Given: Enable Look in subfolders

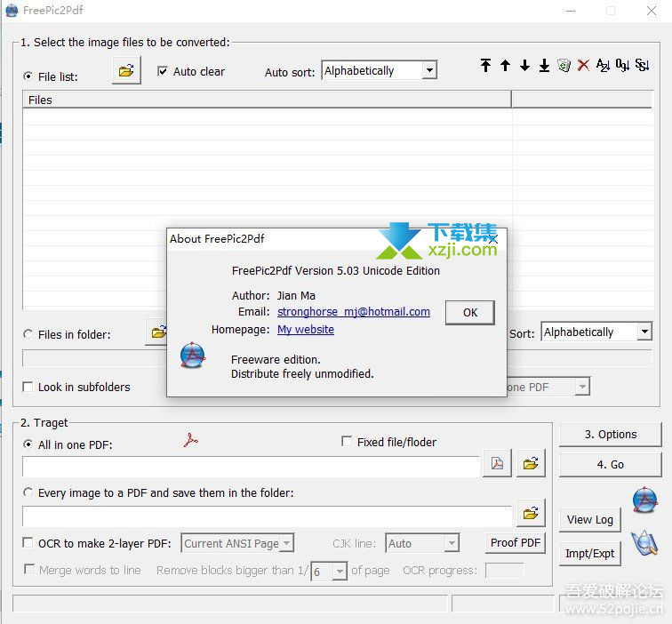Looking at the screenshot, I should [28, 387].
